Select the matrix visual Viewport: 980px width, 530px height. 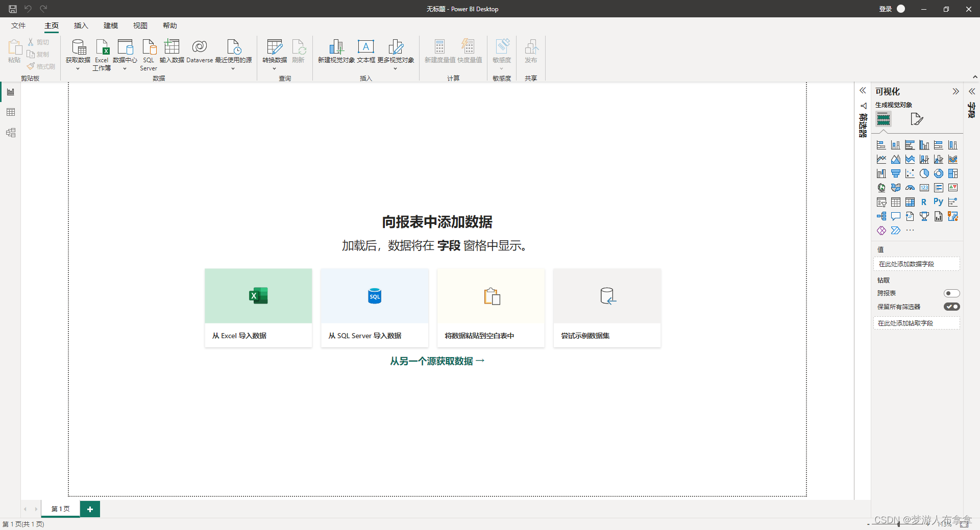(x=910, y=203)
